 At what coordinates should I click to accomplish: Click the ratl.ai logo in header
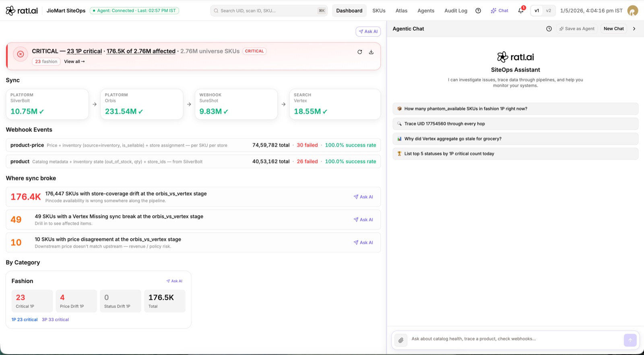point(22,10)
